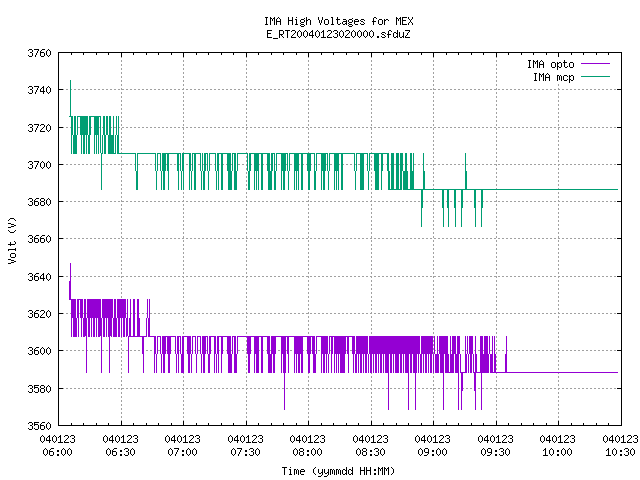Click the 3580 y-axis tick label

[40, 389]
